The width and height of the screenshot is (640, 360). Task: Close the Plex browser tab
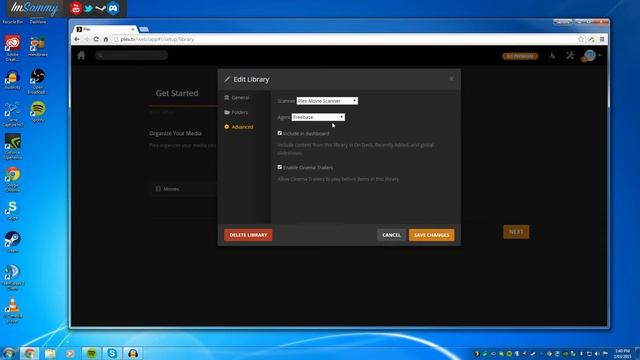133,29
